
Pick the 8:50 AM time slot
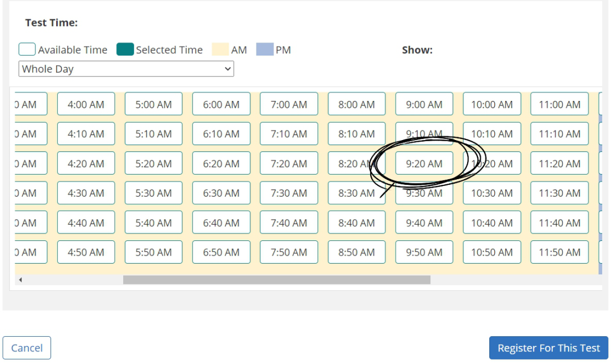(356, 252)
